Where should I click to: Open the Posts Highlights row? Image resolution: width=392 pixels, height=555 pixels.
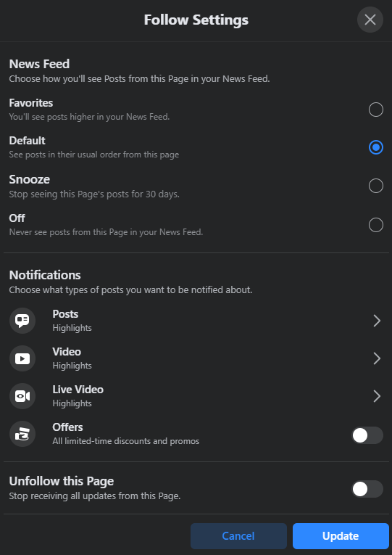(x=196, y=321)
